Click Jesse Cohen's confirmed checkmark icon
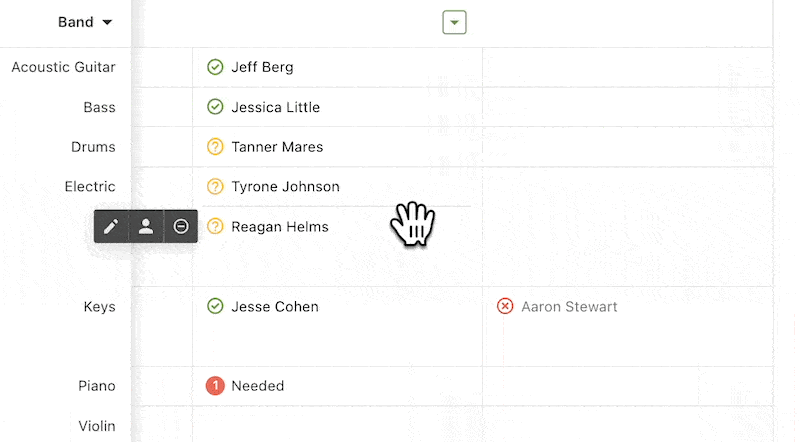The width and height of the screenshot is (800, 442). pyautogui.click(x=215, y=306)
